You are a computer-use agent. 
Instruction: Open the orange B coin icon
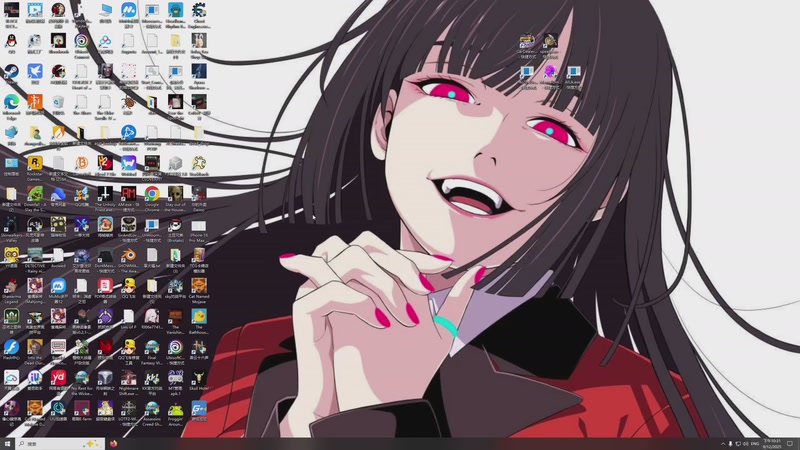tap(81, 164)
